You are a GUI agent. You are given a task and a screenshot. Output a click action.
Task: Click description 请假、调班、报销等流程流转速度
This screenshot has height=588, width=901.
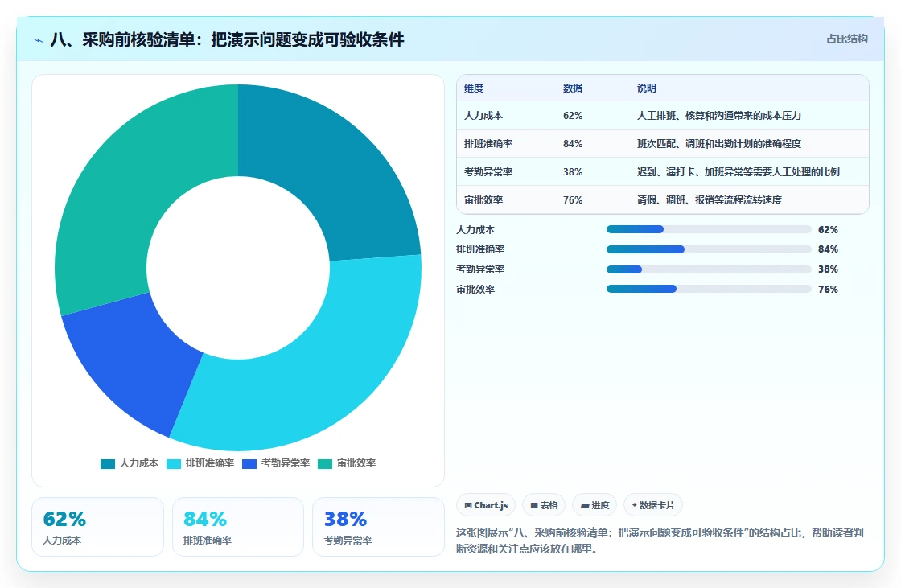coord(709,200)
